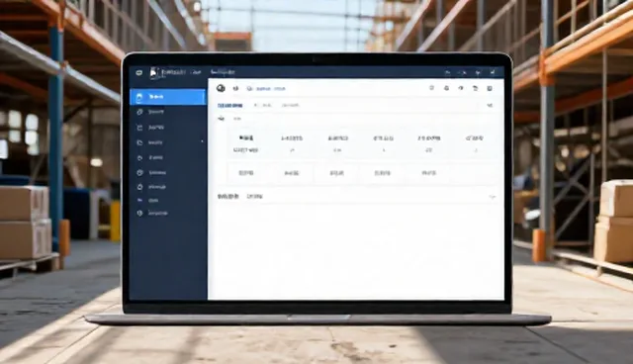
Task: Open the seventh sidebar item from the top
Action: pyautogui.click(x=167, y=187)
